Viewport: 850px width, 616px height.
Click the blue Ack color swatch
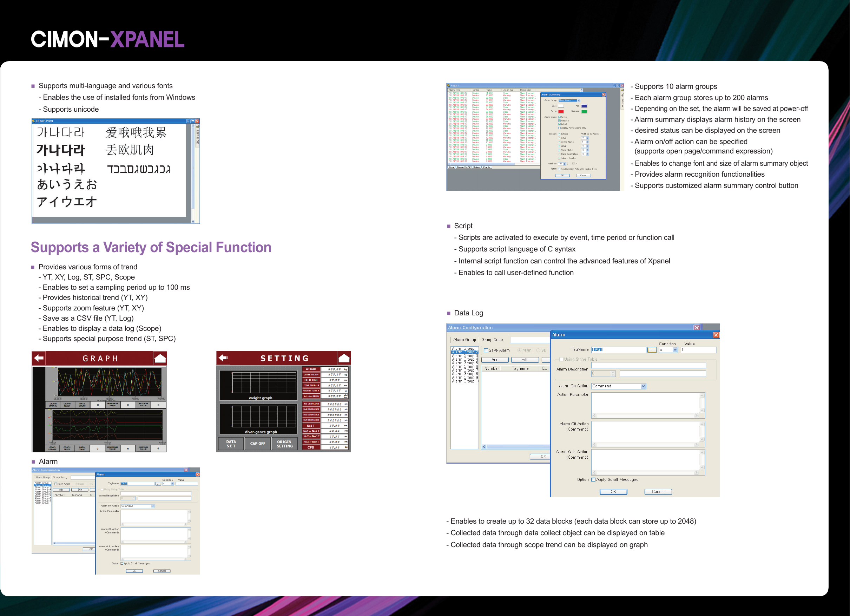point(584,106)
